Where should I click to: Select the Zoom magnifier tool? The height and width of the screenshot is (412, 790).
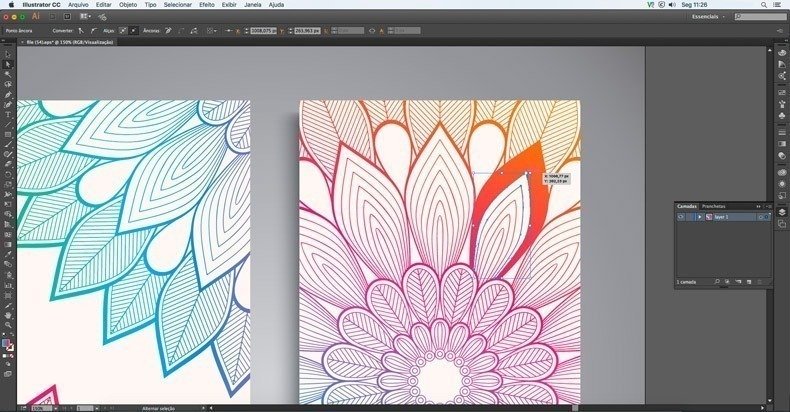[8, 325]
